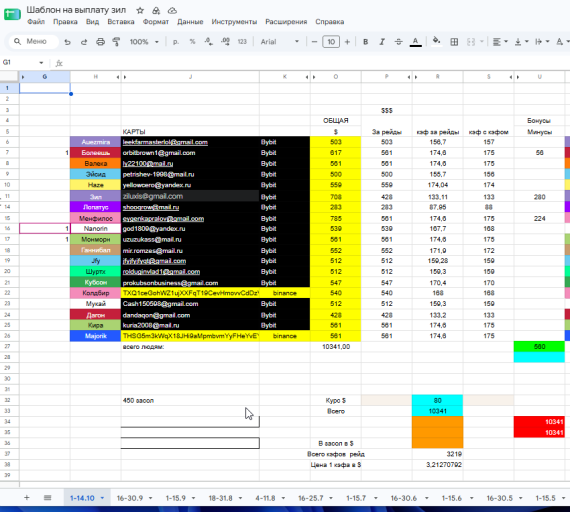This screenshot has height=512, width=570.
Task: Select the Paint format roller icon
Action: [x=116, y=42]
